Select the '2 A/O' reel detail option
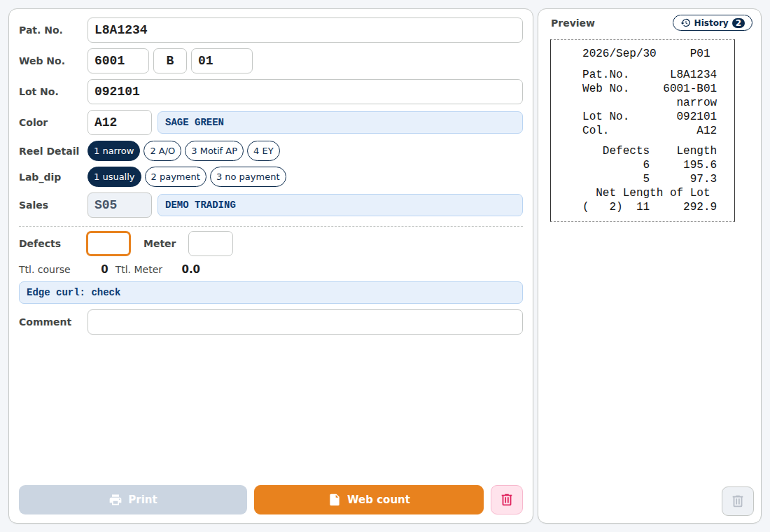This screenshot has height=532, width=770. pos(162,150)
